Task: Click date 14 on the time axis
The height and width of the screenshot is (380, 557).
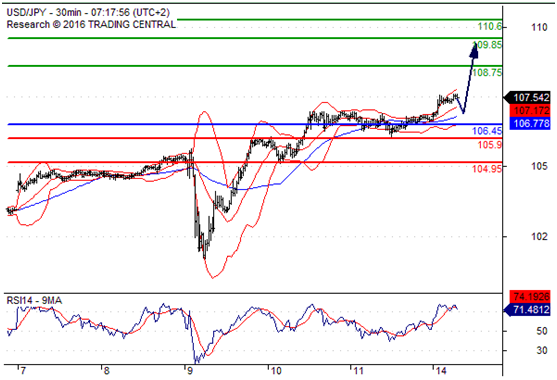Action: pos(442,371)
